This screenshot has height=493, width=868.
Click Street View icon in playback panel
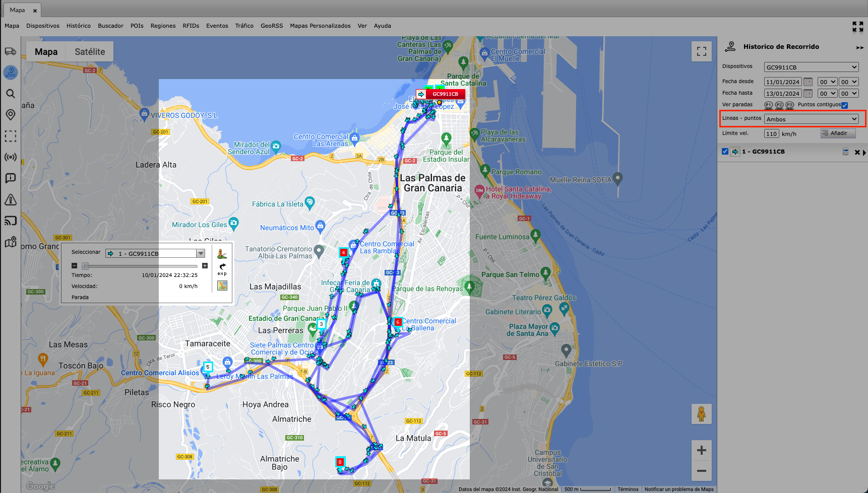point(222,254)
